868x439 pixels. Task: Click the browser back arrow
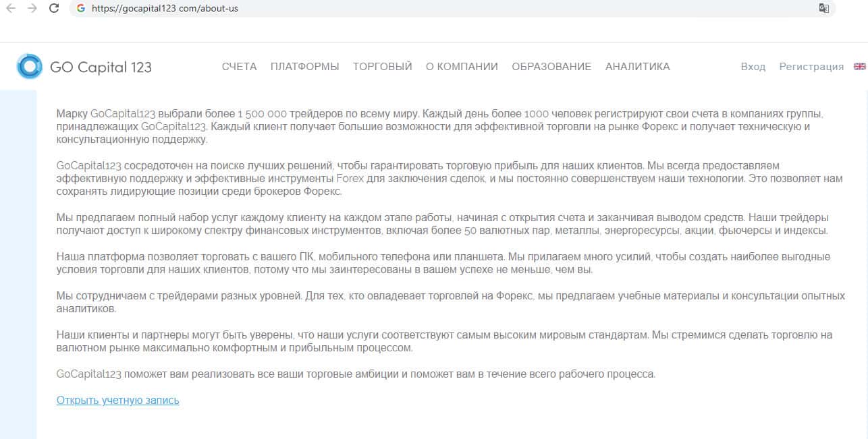[x=10, y=9]
